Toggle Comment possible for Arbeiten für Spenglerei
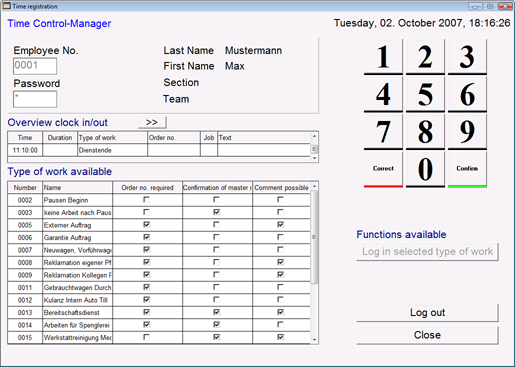515x367 pixels. pyautogui.click(x=281, y=325)
